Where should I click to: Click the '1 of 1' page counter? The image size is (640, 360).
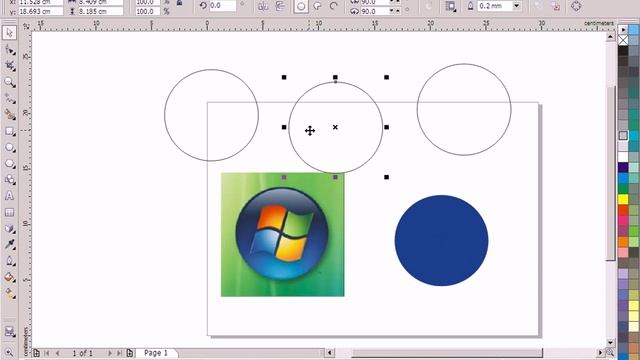(83, 353)
